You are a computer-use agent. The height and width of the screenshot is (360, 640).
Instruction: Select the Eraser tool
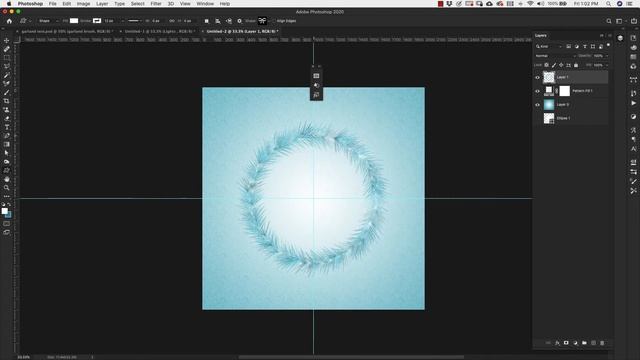pyautogui.click(x=7, y=118)
